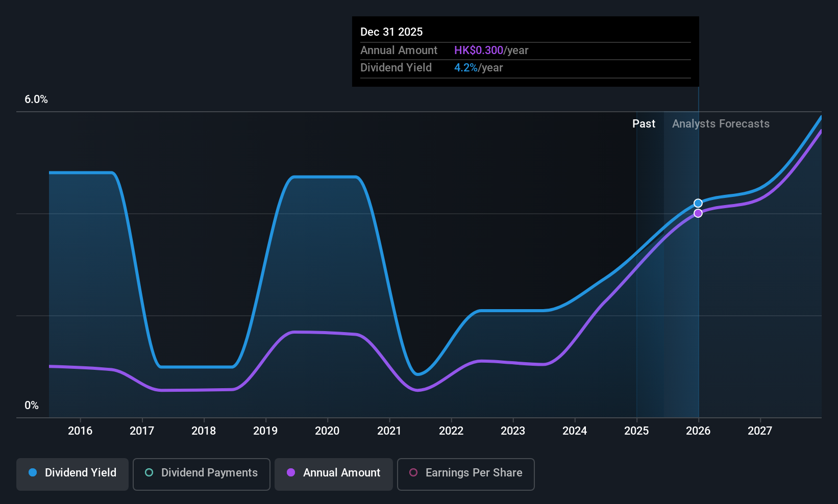
Task: Click the 2018 x-axis label
Action: click(204, 431)
